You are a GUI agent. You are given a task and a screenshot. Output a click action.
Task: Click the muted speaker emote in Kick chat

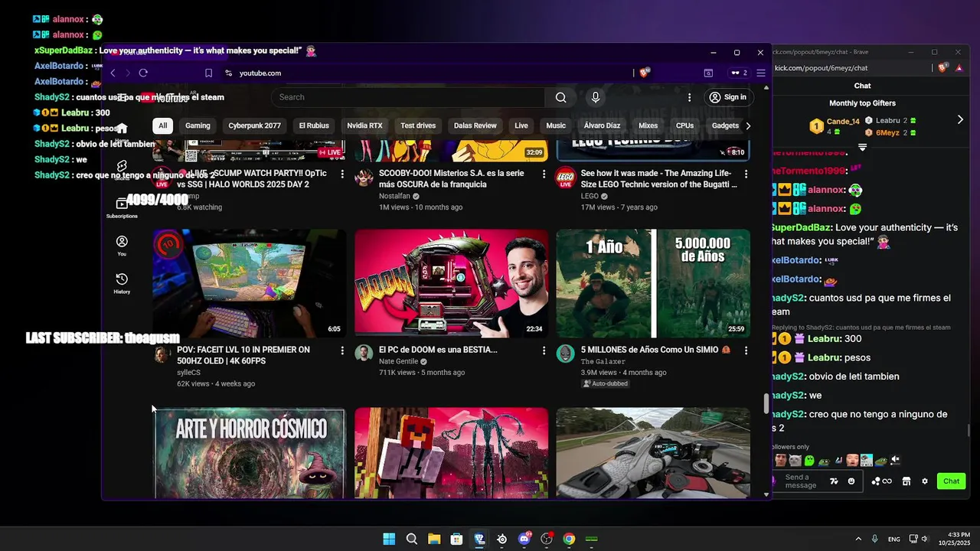(895, 460)
